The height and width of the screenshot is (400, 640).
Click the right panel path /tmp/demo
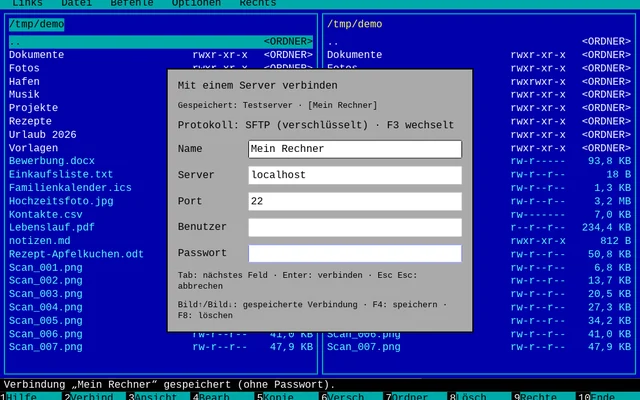354,24
